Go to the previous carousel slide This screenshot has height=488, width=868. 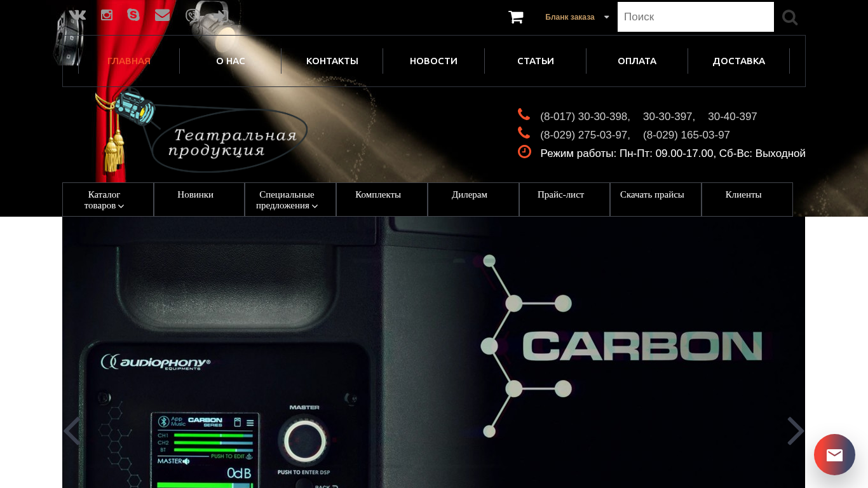click(72, 431)
